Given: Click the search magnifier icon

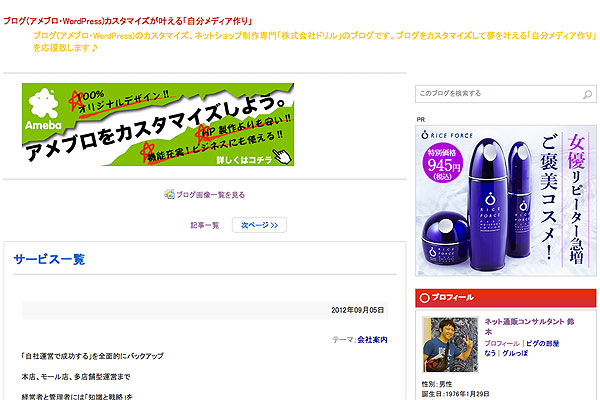Looking at the screenshot, I should point(587,94).
